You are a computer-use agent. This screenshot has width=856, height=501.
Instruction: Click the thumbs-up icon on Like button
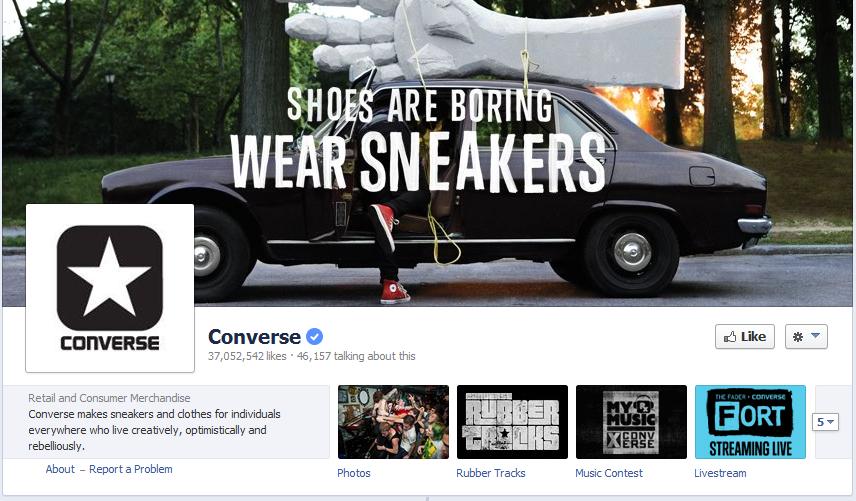(730, 337)
